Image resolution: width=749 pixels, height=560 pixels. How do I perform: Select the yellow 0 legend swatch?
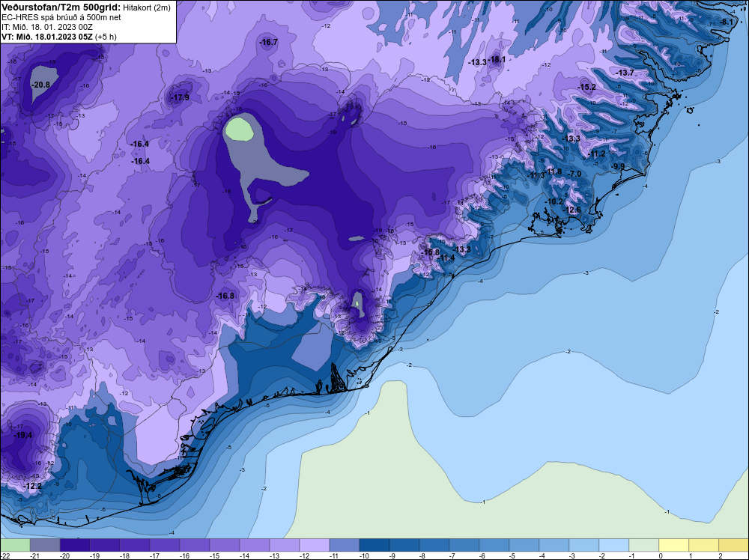tap(674, 545)
